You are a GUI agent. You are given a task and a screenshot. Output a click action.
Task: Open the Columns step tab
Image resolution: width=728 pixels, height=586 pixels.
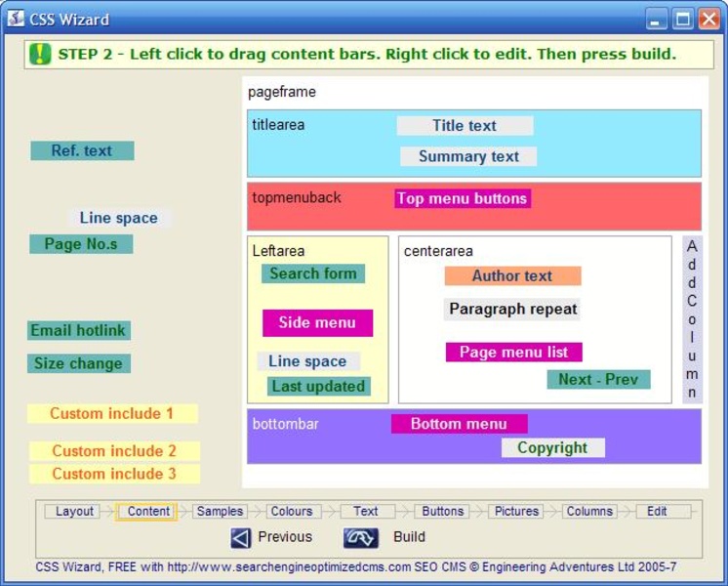589,511
